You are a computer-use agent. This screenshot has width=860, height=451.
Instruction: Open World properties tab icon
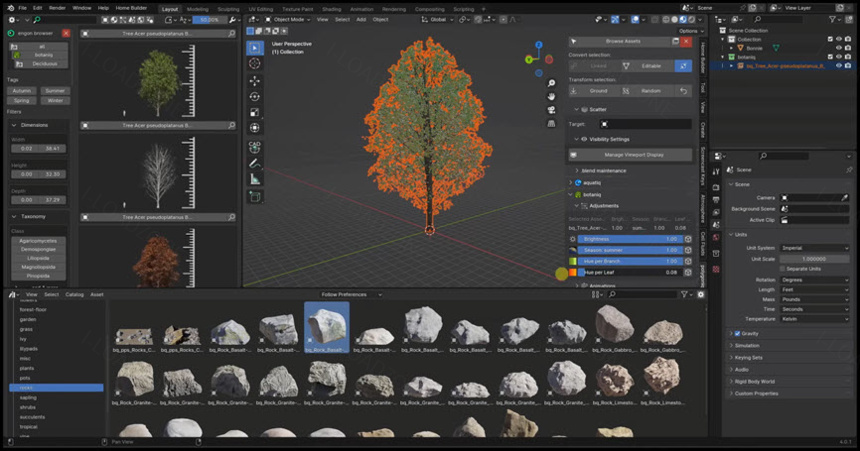point(716,238)
